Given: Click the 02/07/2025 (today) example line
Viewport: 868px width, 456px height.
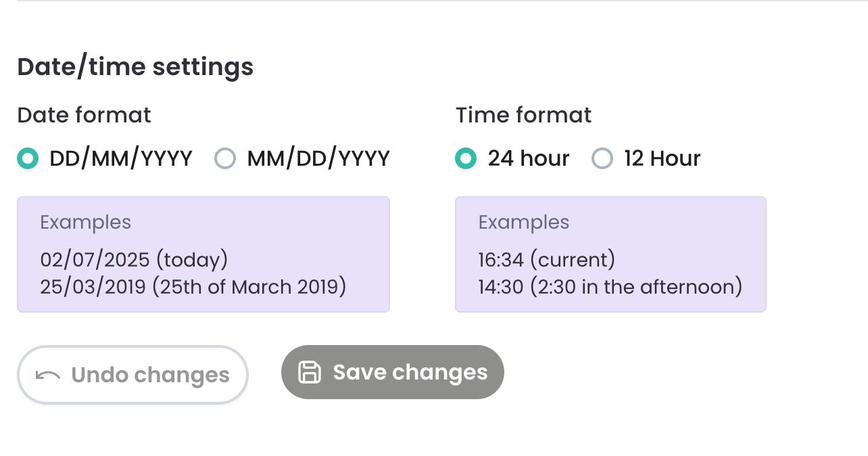Looking at the screenshot, I should tap(134, 260).
